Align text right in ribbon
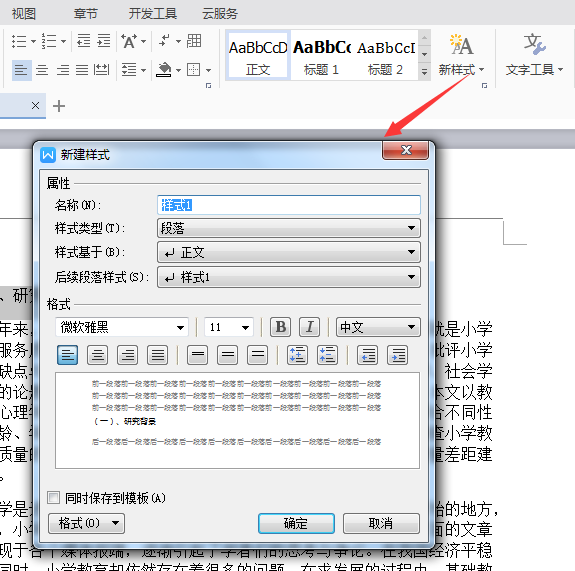575x571 pixels. 63,70
